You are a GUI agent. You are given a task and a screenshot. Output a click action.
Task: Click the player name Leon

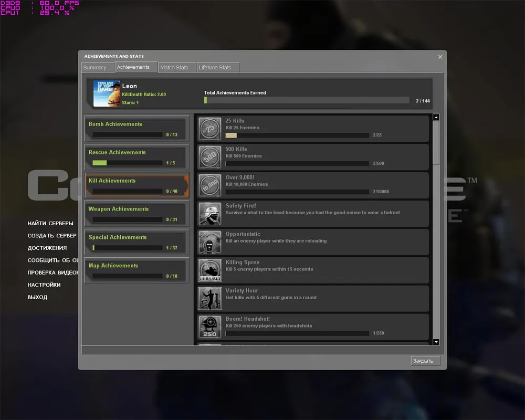point(129,86)
